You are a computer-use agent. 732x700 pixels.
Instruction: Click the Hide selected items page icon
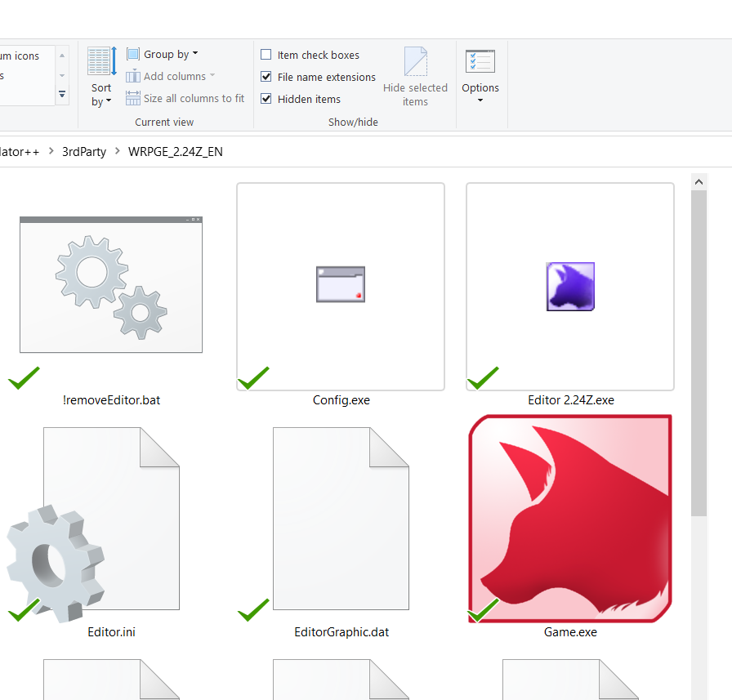click(416, 61)
